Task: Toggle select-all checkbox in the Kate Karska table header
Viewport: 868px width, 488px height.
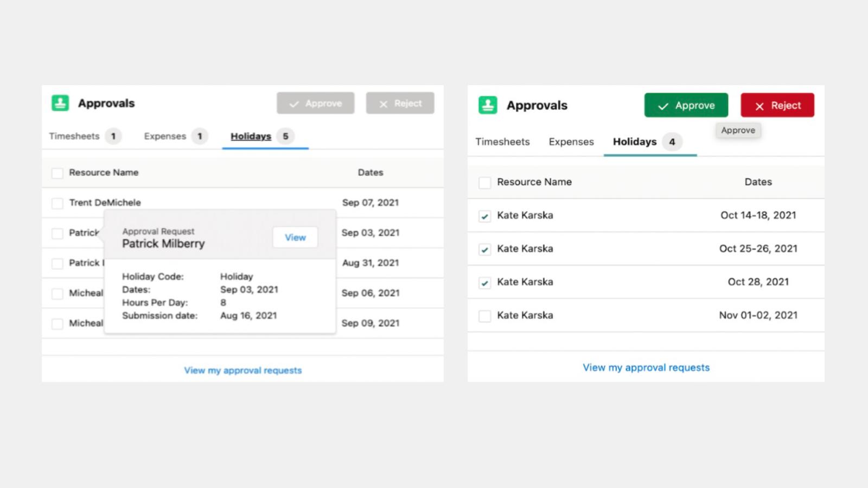Action: (x=484, y=183)
